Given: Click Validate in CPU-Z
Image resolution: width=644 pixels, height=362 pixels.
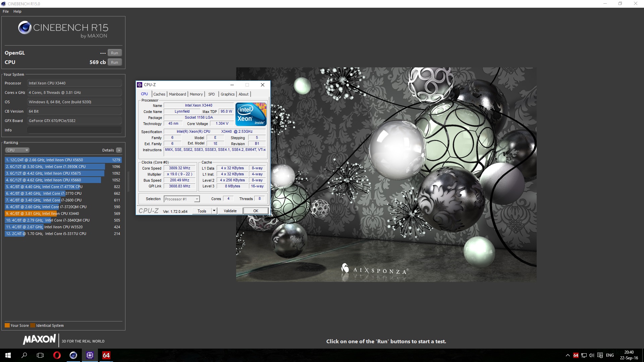Looking at the screenshot, I should (x=230, y=211).
